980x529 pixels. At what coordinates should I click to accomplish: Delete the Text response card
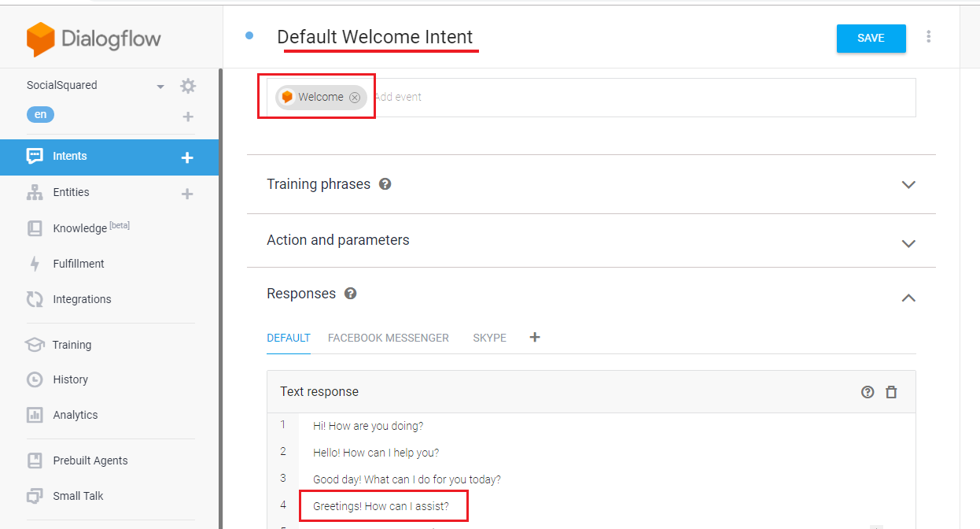[891, 392]
